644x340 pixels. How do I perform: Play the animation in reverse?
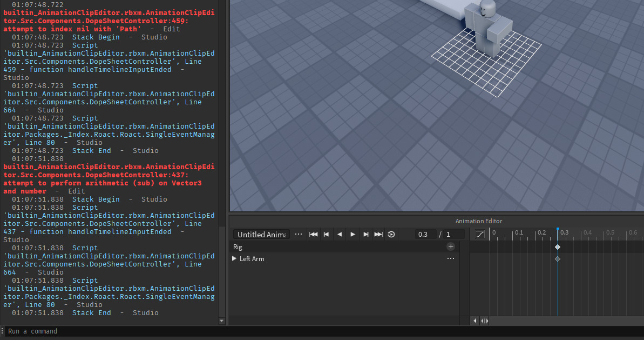tap(340, 234)
